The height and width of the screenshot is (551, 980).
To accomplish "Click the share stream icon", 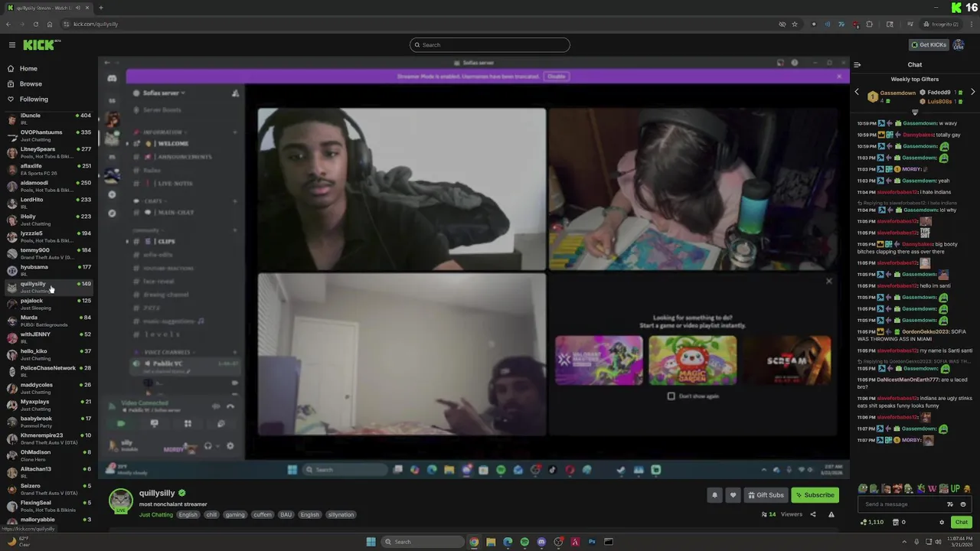I will pos(813,514).
